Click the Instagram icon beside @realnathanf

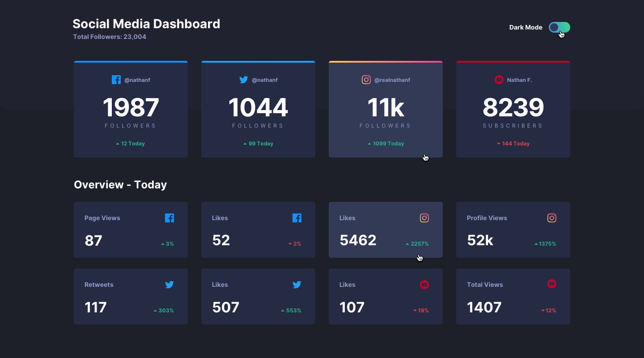point(366,80)
